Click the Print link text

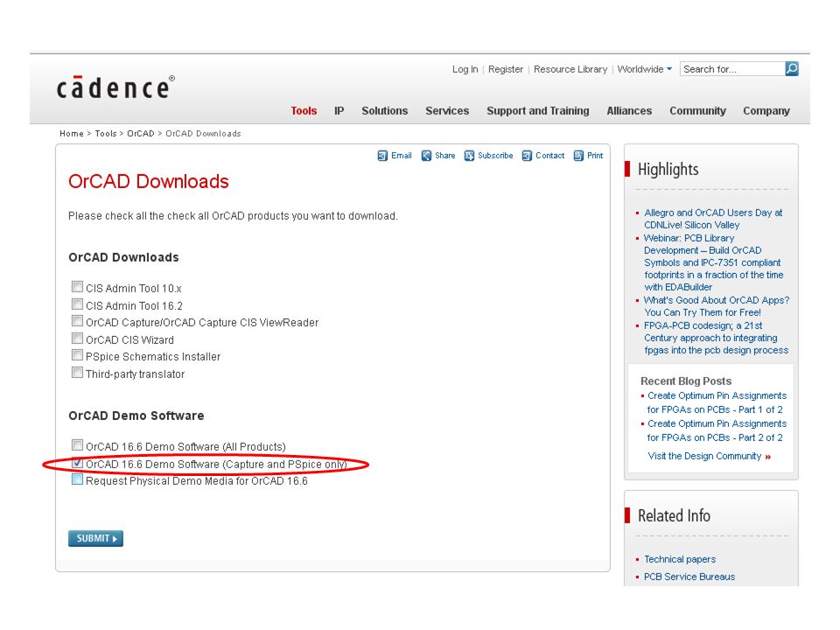tap(595, 156)
